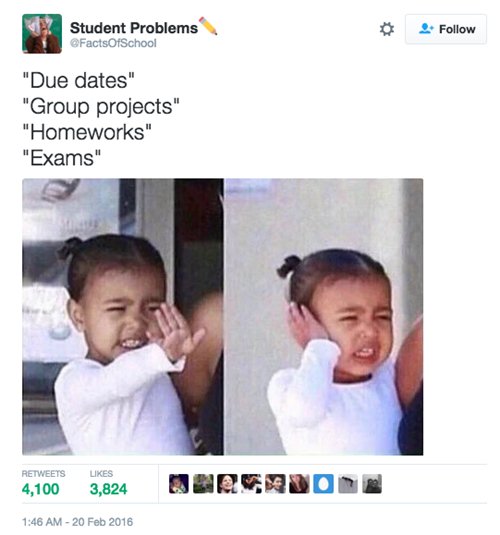The image size is (500, 535).
Task: View the 3,824 likes count
Action: click(108, 489)
